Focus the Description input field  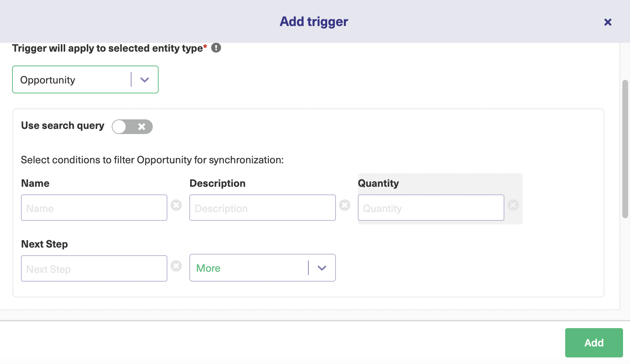click(263, 208)
